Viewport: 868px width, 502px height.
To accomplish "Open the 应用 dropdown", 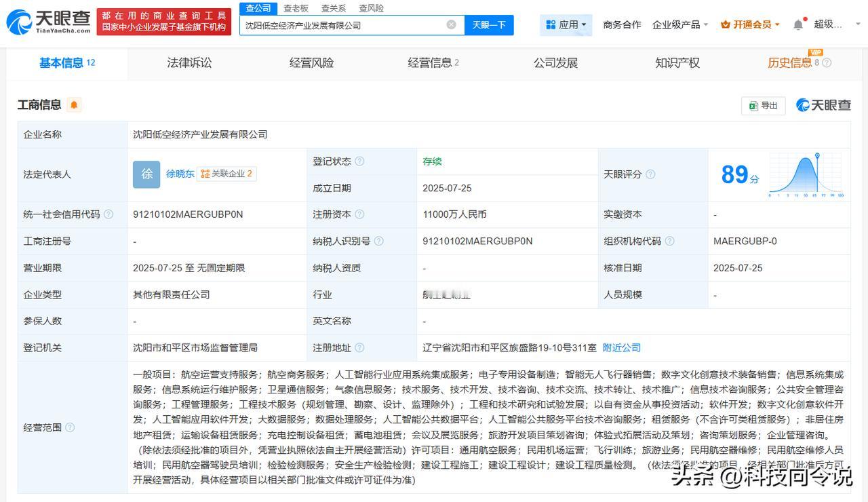I will (x=566, y=24).
